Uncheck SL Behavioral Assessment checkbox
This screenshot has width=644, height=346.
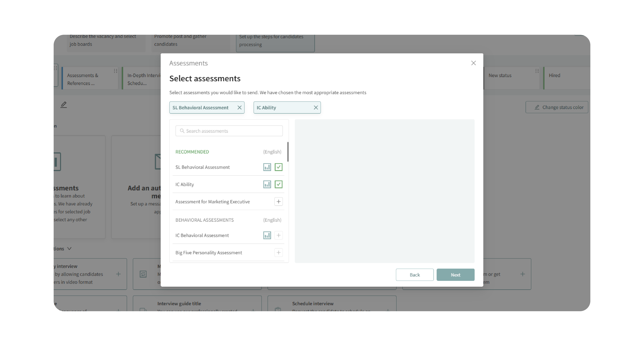pyautogui.click(x=278, y=167)
